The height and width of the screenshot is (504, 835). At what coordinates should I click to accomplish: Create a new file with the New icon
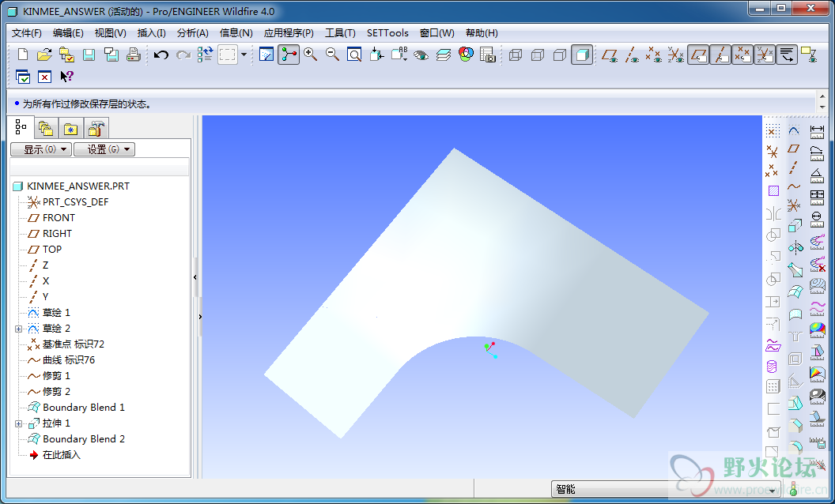click(23, 55)
